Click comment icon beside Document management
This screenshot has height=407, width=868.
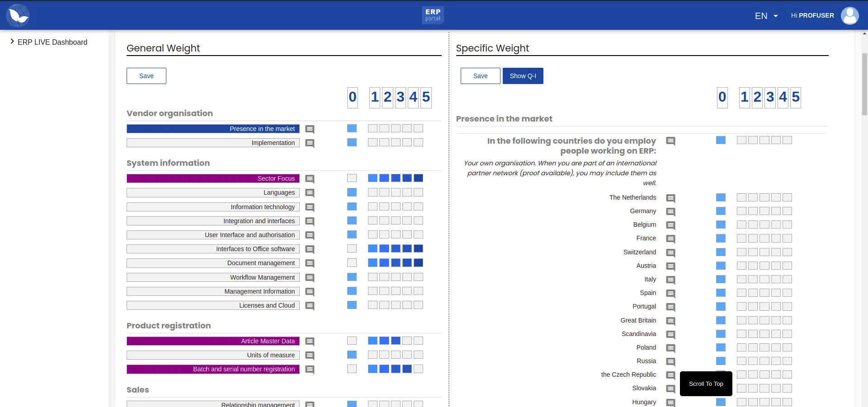point(310,263)
